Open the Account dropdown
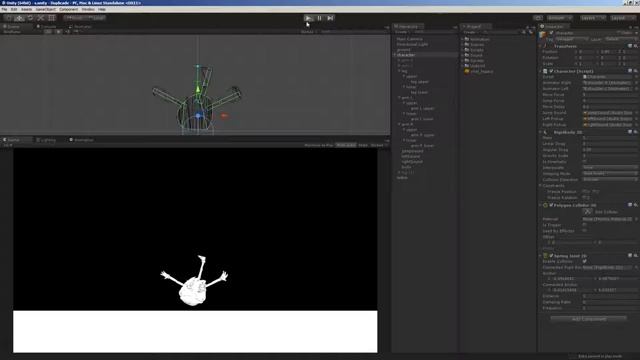This screenshot has height=360, width=640. 560,18
